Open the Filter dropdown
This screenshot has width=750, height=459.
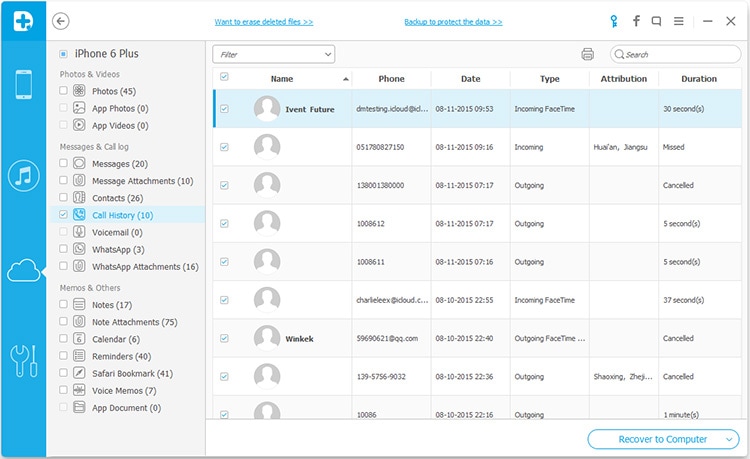(x=274, y=54)
